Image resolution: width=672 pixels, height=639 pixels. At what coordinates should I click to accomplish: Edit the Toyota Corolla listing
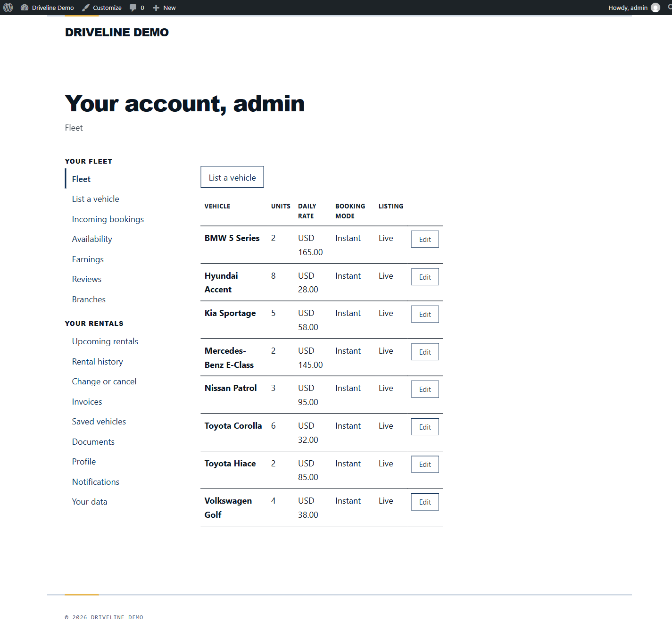pos(425,427)
